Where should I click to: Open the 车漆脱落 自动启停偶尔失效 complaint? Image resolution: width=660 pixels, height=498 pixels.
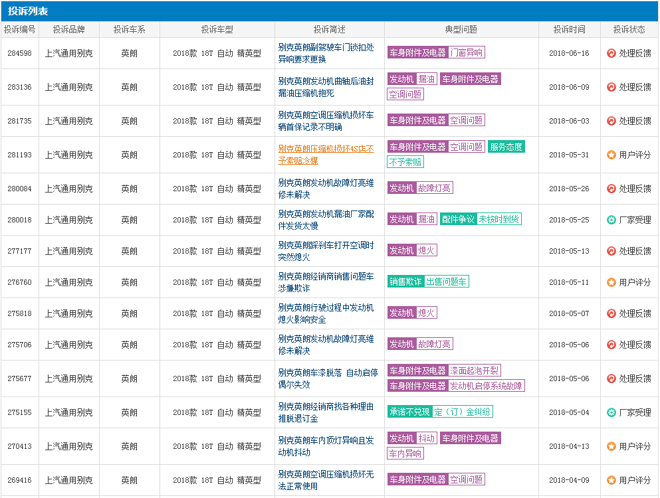pyautogui.click(x=328, y=378)
